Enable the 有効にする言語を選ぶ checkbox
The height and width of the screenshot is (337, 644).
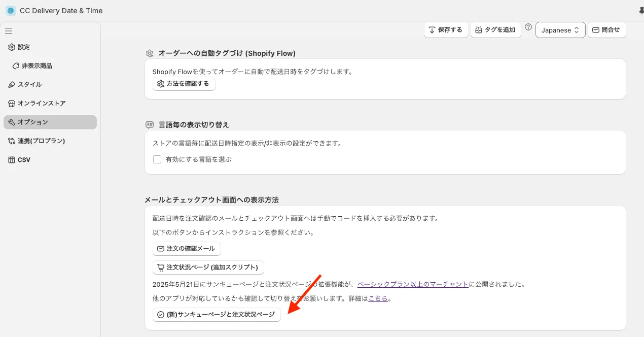157,159
